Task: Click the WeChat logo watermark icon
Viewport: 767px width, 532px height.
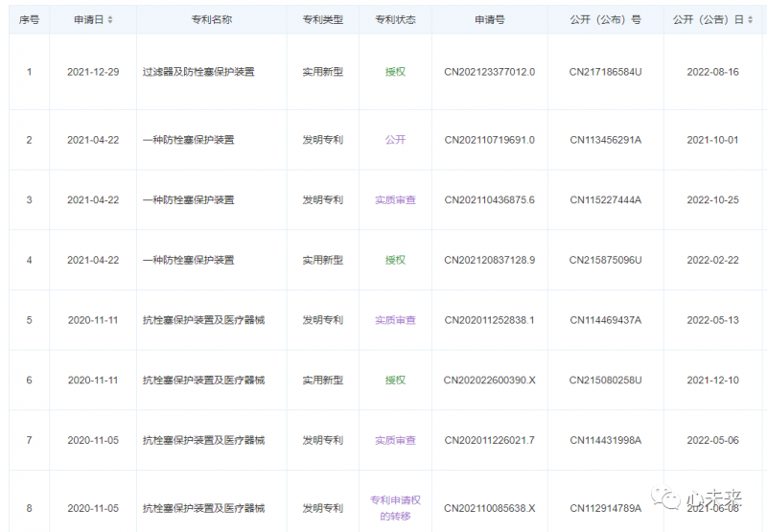Action: tap(664, 498)
